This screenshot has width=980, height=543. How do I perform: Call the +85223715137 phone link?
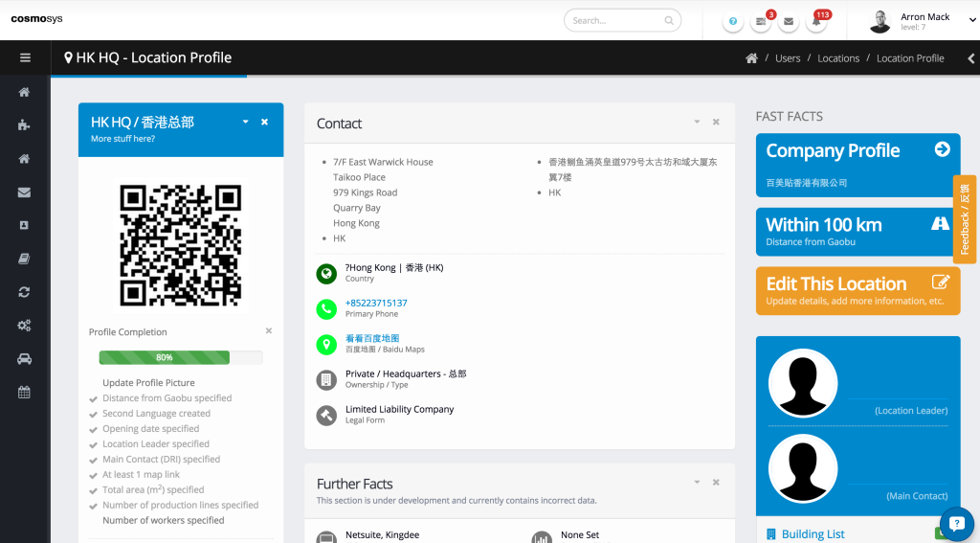coord(376,303)
